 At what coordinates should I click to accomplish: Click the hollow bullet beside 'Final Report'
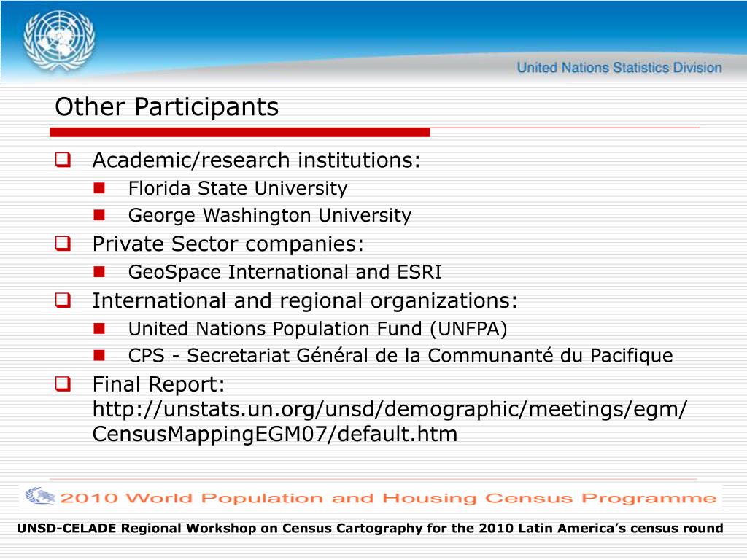[63, 384]
